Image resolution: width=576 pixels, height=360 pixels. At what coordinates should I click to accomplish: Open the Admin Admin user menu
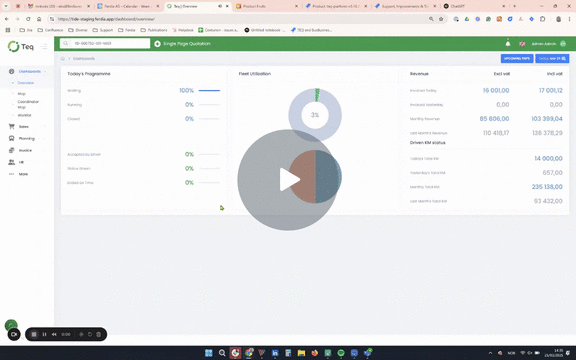point(549,44)
